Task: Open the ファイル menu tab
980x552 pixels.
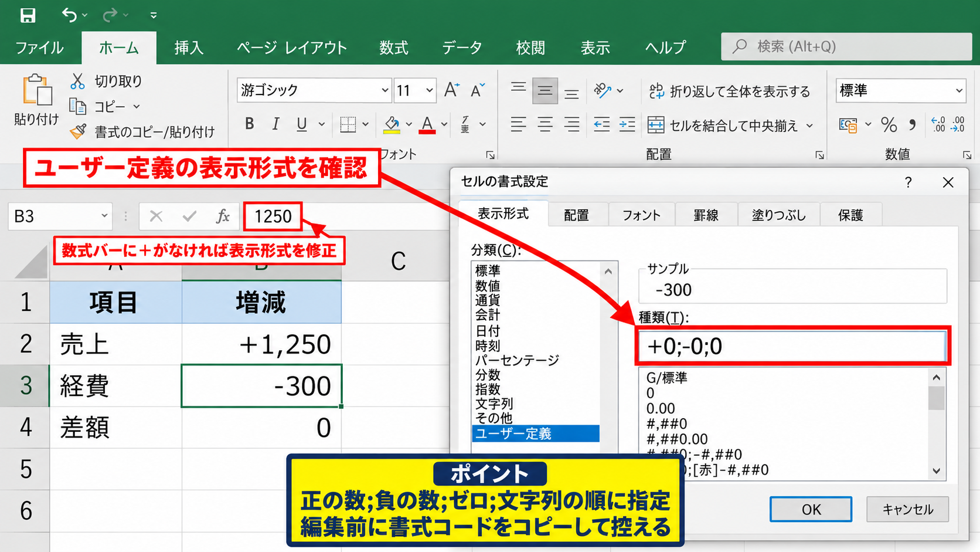Action: (x=39, y=48)
